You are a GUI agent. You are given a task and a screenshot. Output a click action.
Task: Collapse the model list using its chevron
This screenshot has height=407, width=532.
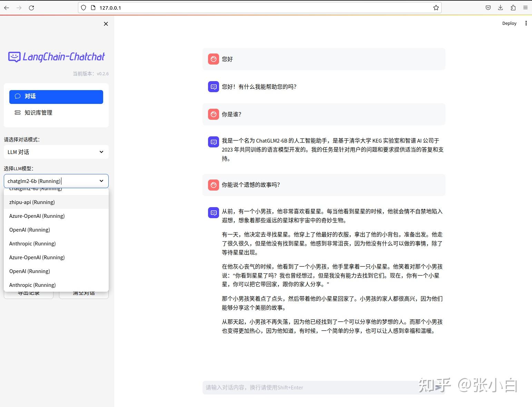click(101, 181)
